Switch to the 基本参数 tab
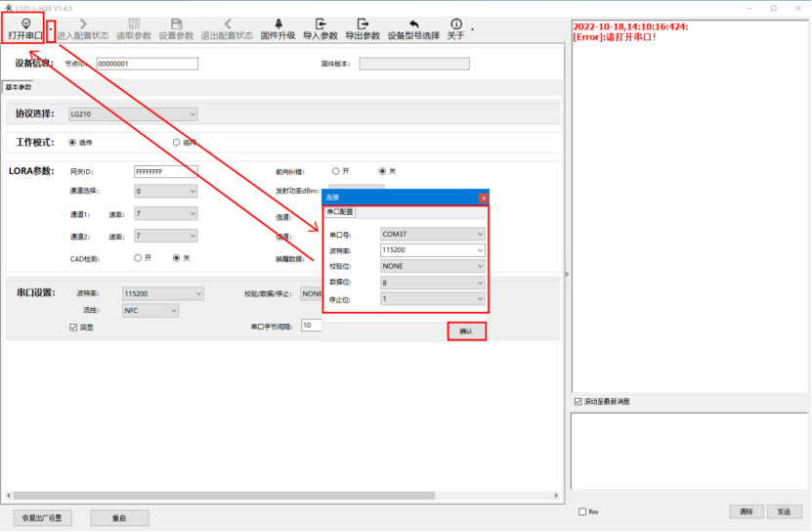The image size is (812, 532). pos(19,87)
